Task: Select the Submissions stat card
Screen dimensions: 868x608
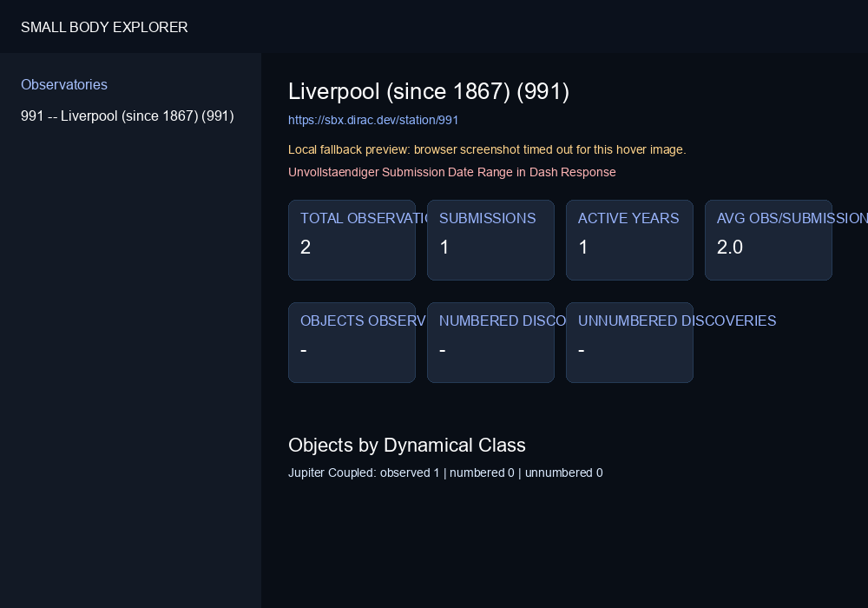Action: click(x=491, y=241)
